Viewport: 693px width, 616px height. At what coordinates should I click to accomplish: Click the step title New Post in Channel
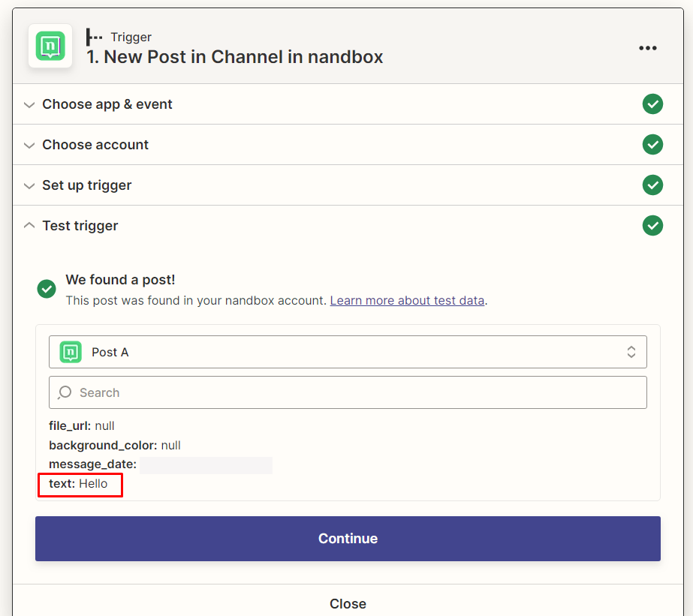(x=234, y=57)
